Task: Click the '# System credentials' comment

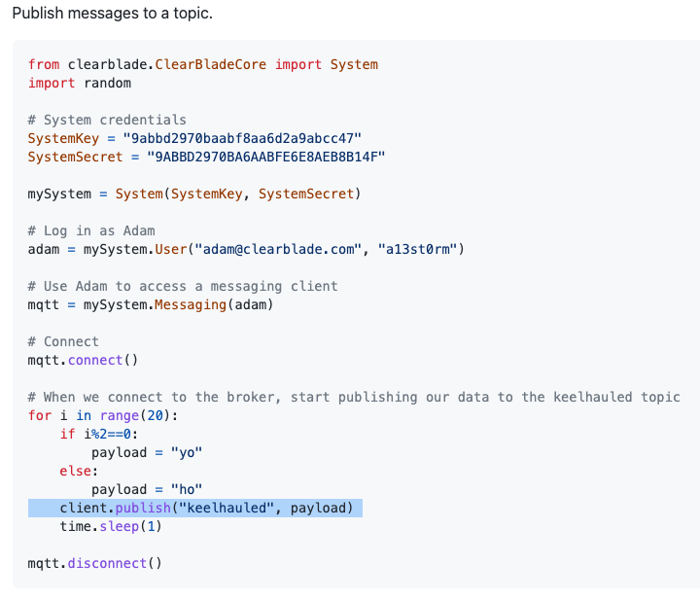Action: (107, 120)
